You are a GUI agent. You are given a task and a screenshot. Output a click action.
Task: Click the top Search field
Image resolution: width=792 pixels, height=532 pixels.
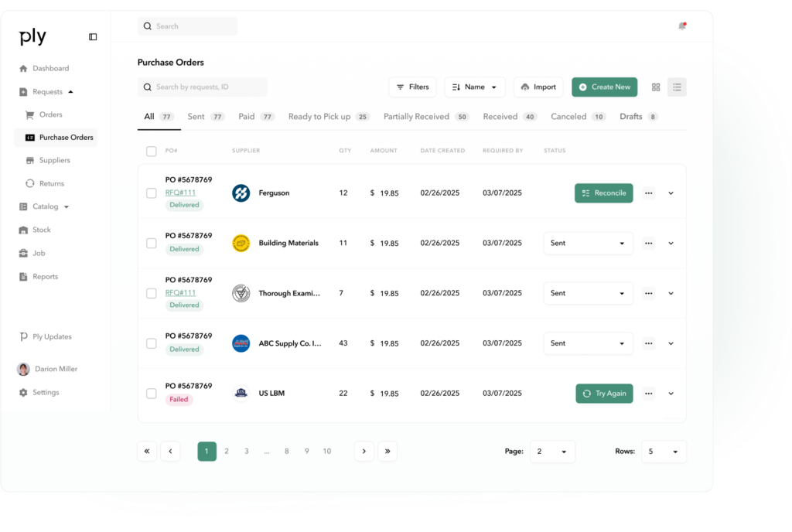pyautogui.click(x=187, y=26)
